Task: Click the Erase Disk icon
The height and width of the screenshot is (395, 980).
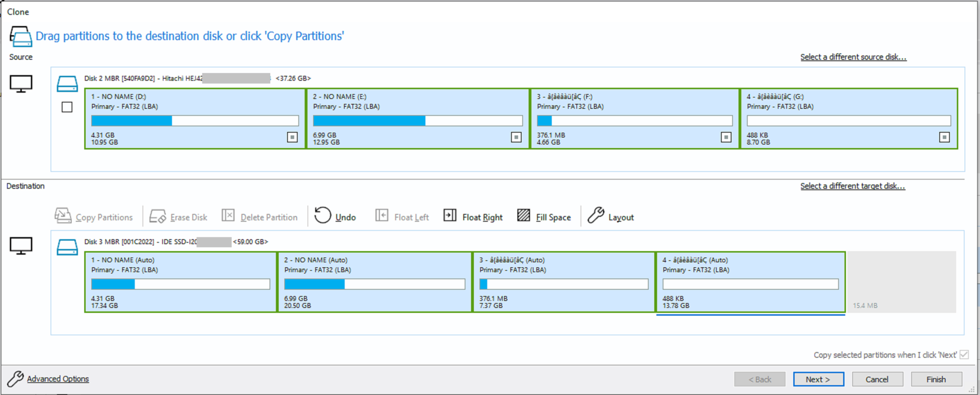Action: [157, 216]
